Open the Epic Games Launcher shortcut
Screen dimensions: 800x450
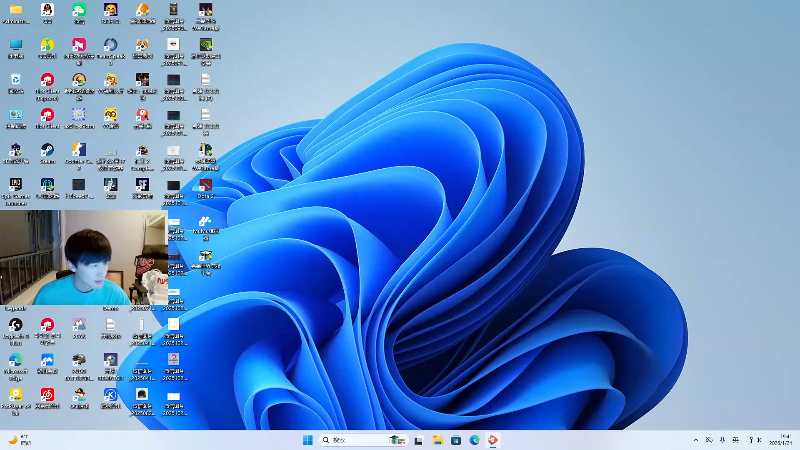coord(16,185)
